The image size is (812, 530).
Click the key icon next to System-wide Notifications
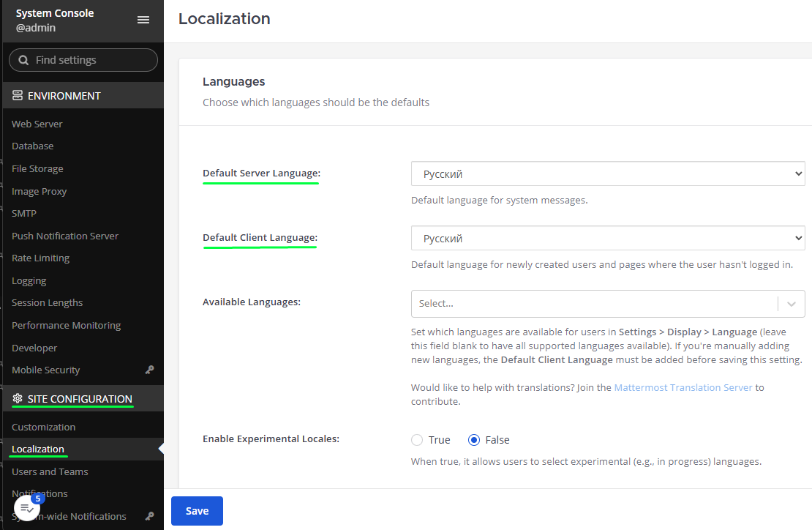[x=150, y=516]
